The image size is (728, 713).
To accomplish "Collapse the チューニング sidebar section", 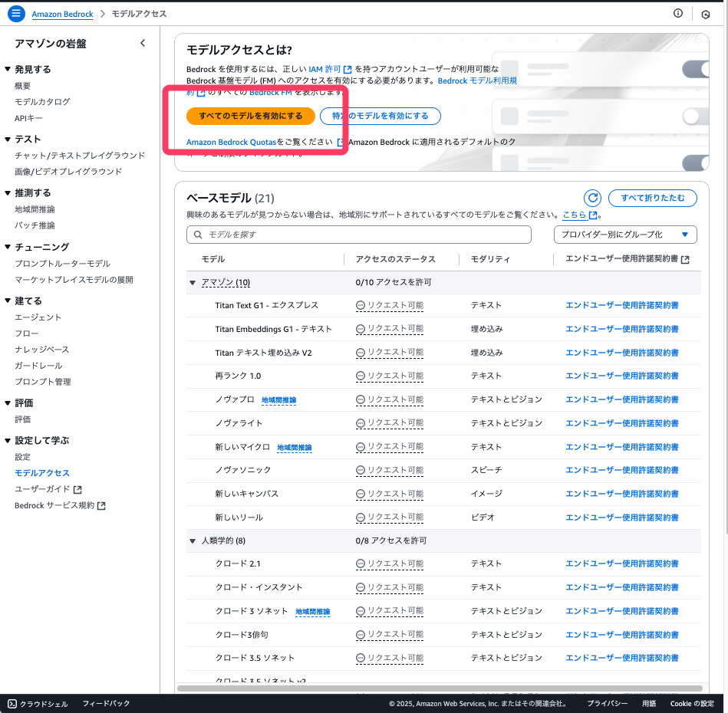I will coord(8,247).
